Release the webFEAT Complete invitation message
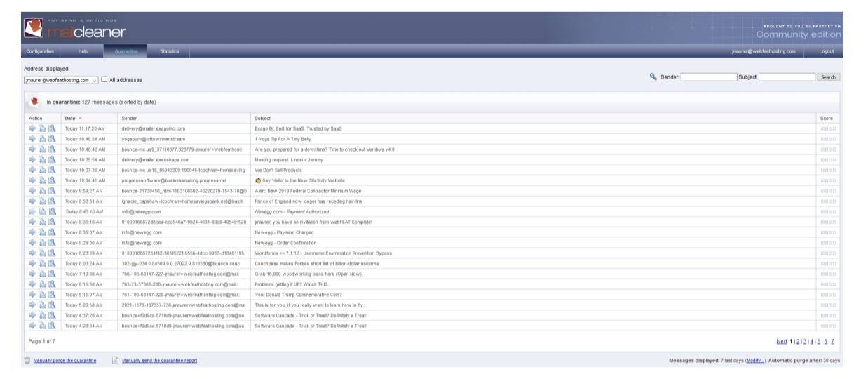 (x=32, y=222)
